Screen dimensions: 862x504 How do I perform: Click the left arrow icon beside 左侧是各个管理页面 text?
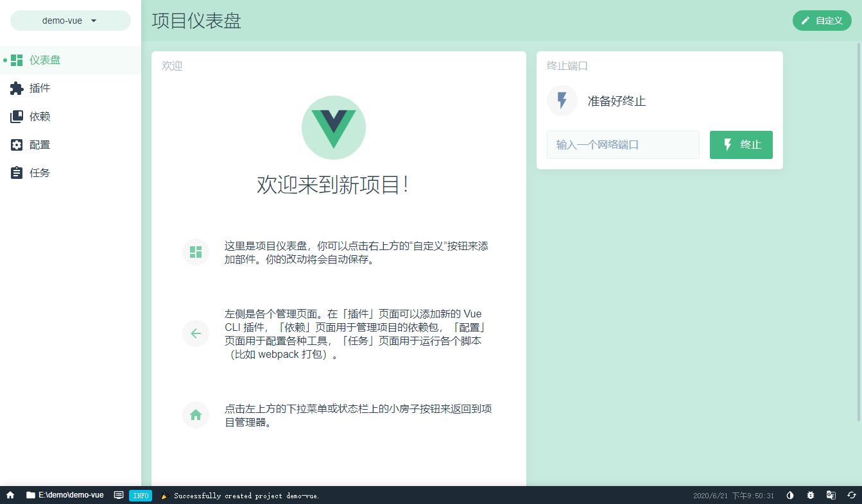(x=196, y=333)
